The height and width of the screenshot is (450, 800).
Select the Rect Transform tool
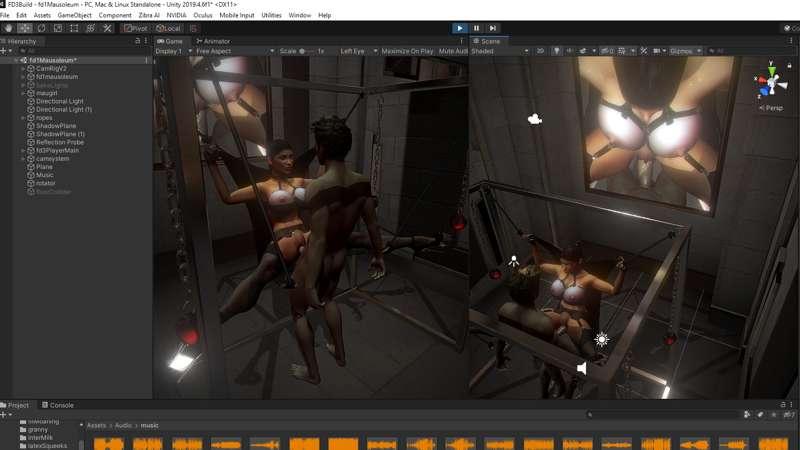click(x=74, y=28)
